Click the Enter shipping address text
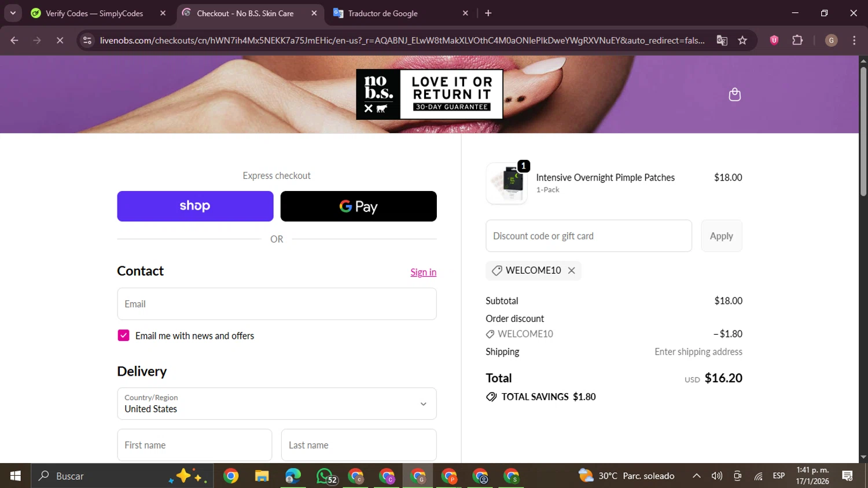The height and width of the screenshot is (488, 868). coord(698,351)
